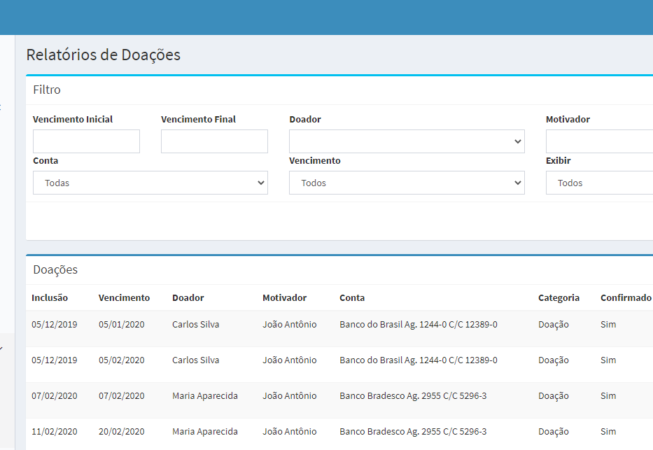Click the Inclusão column header
This screenshot has width=653, height=450.
(x=50, y=298)
